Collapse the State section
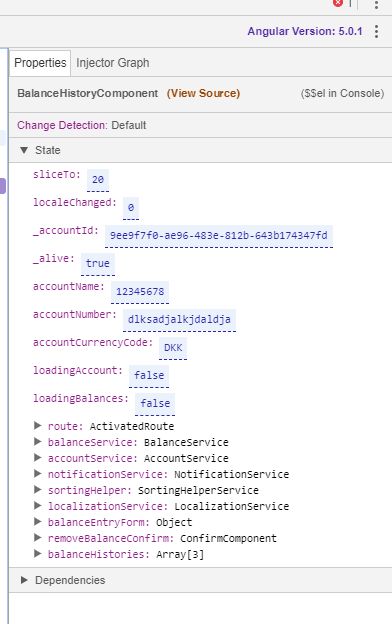 24,150
